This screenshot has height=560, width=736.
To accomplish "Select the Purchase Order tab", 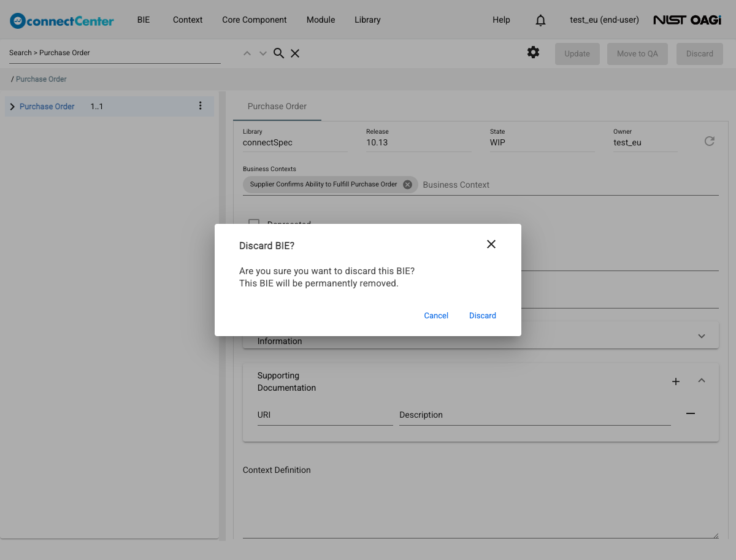I will [x=277, y=106].
